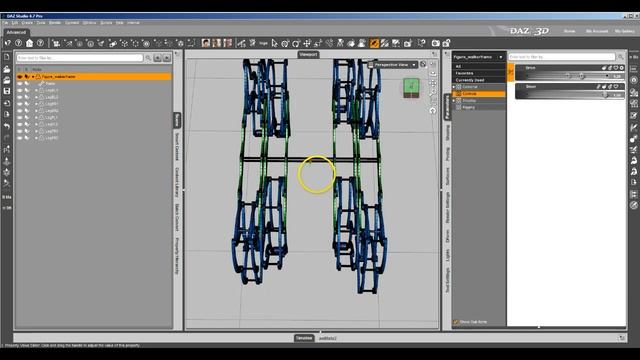Expand the LegFR1 tree node

click(36, 131)
